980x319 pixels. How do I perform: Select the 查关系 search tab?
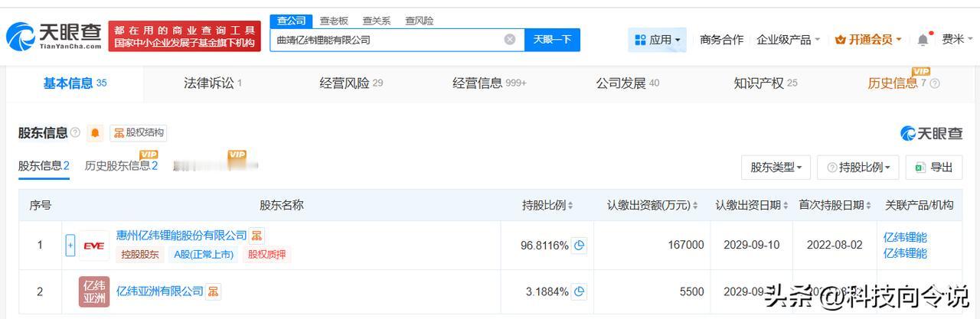point(376,21)
